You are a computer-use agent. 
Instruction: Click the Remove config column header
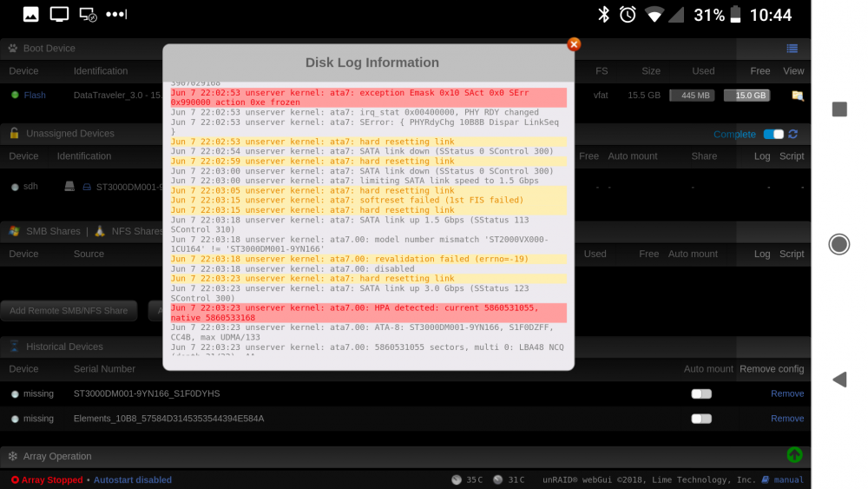[x=772, y=369]
